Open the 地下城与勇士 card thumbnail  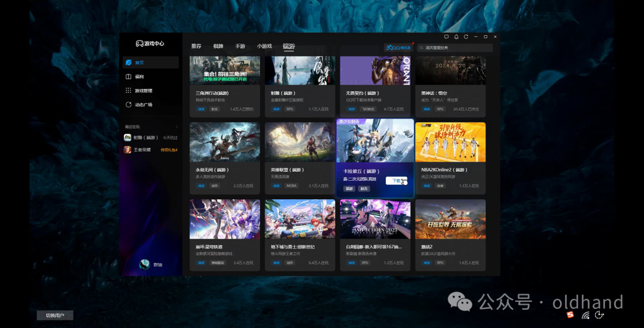(300, 219)
